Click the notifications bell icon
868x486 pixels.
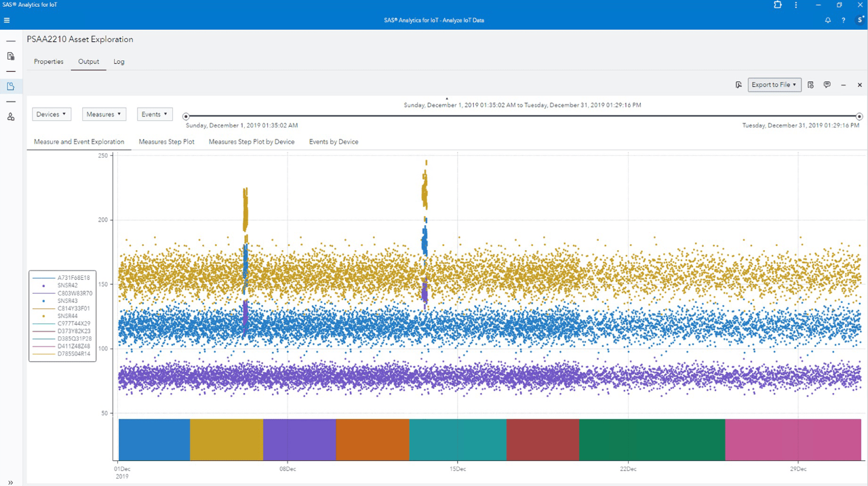[827, 20]
